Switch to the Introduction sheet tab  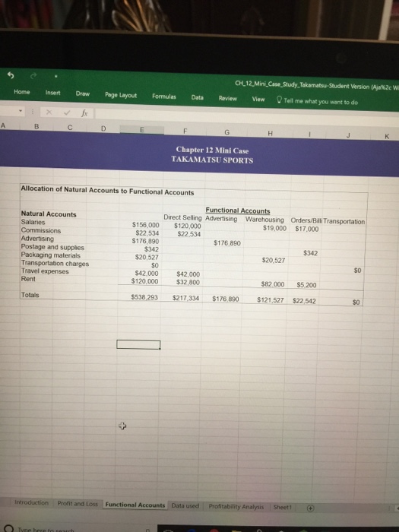pos(32,502)
